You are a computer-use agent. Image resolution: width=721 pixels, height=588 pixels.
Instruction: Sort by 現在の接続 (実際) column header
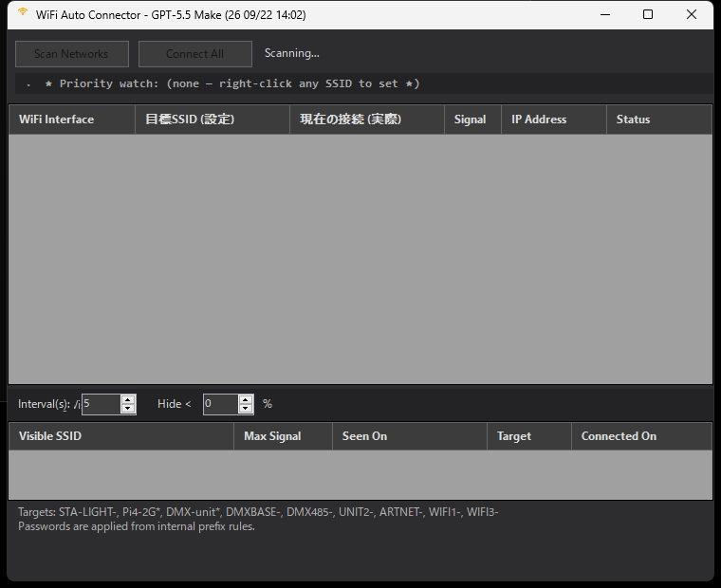coord(367,119)
